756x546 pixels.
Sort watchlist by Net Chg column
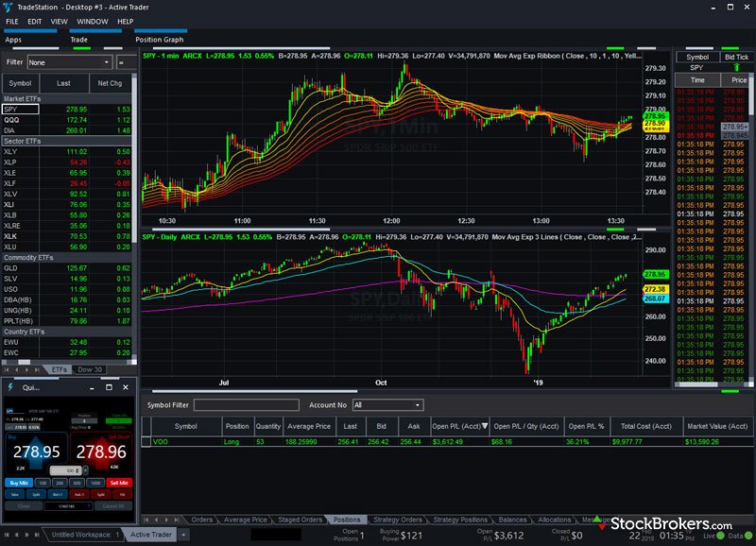coord(110,83)
